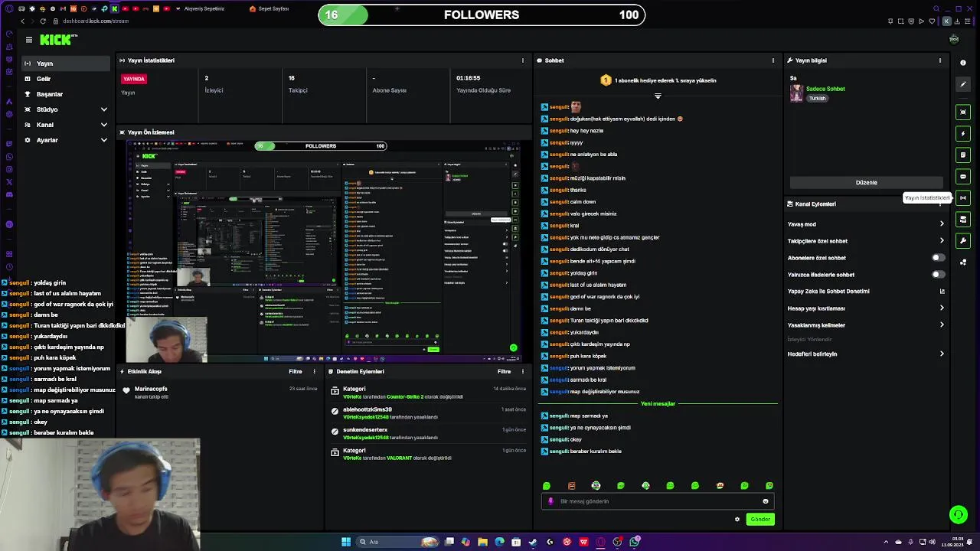Viewport: 980px width, 551px height.
Task: Open Denetim Eylemleri three-dot menu
Action: 523,372
